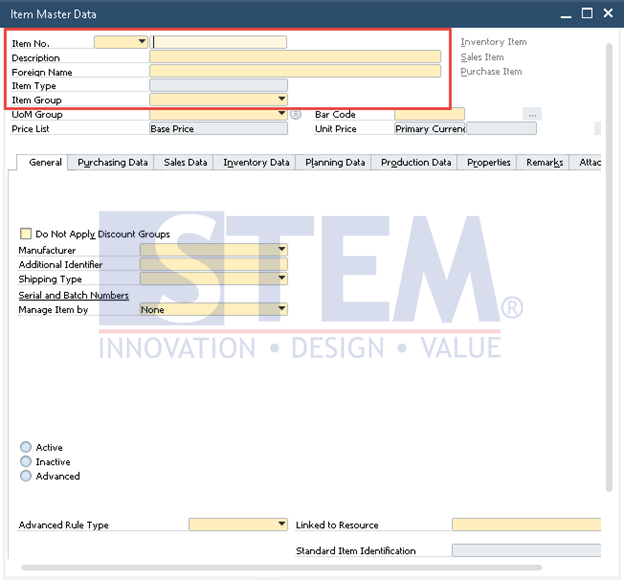Expand the Manufacturer dropdown

point(214,250)
